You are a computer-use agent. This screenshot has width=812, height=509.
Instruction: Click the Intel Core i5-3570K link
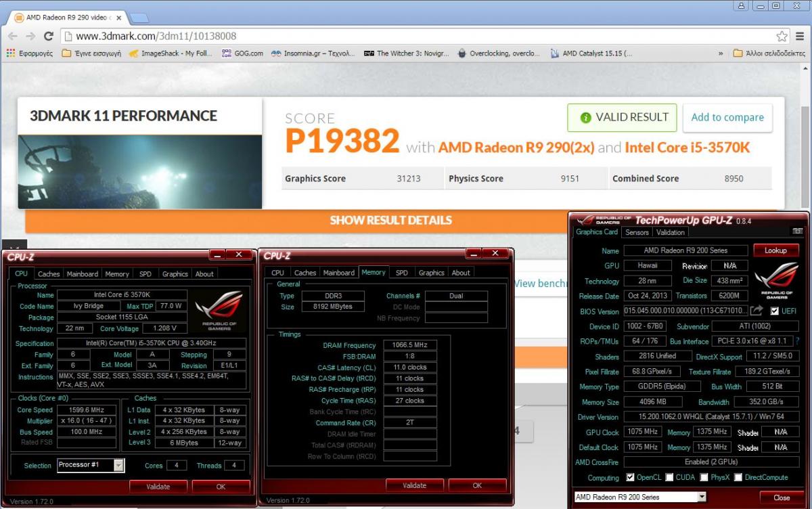click(x=687, y=147)
